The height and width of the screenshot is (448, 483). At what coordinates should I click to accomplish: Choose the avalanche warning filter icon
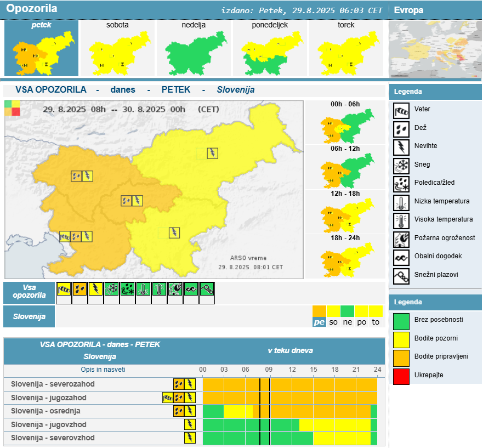coord(207,289)
